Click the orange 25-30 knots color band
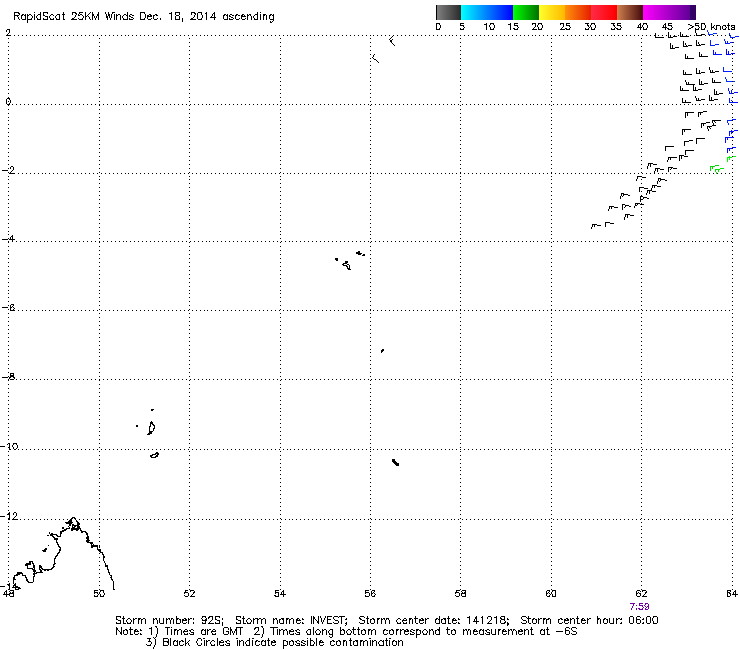740x650 pixels. [578, 12]
